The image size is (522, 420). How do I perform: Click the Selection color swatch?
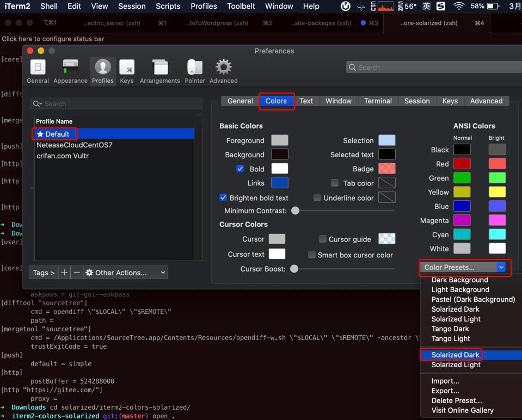[x=387, y=140]
